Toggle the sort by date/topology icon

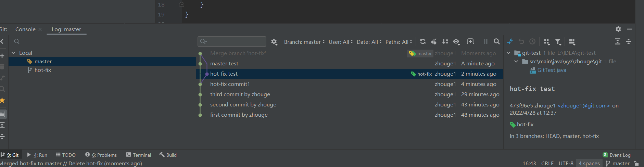445,41
